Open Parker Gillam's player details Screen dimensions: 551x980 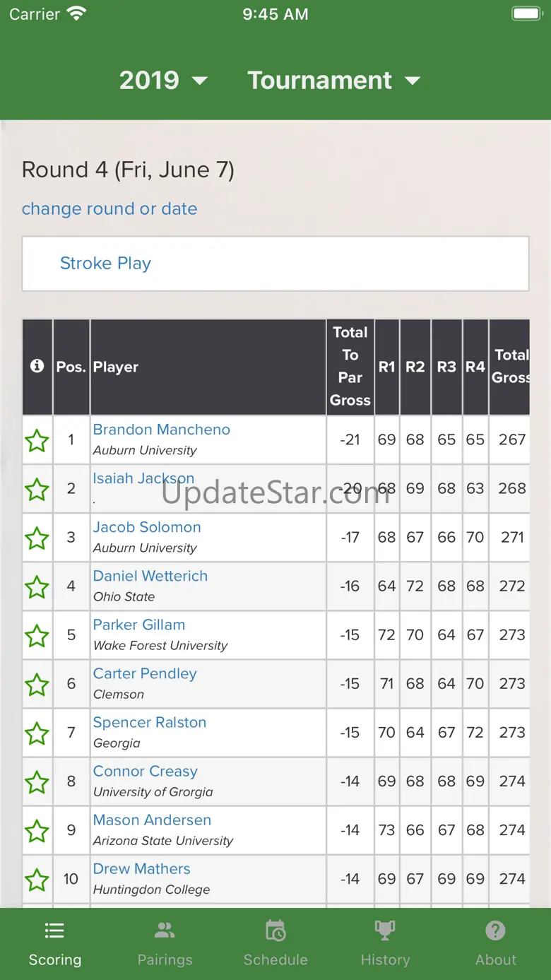pyautogui.click(x=139, y=625)
